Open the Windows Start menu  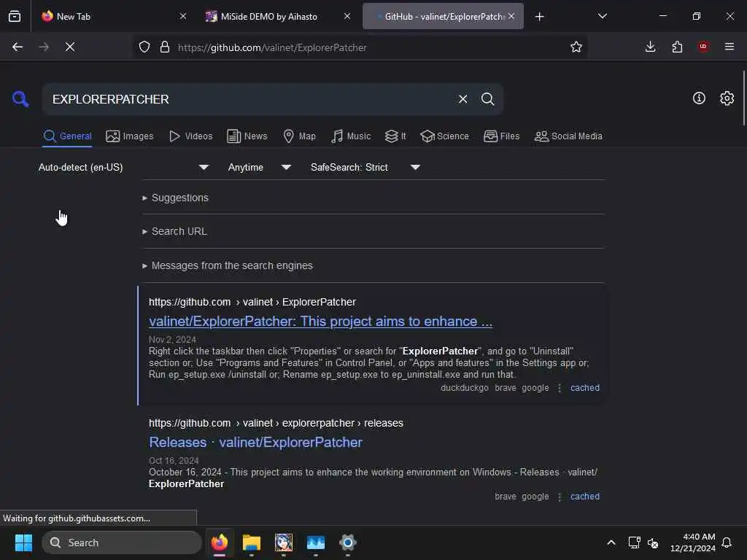(23, 542)
